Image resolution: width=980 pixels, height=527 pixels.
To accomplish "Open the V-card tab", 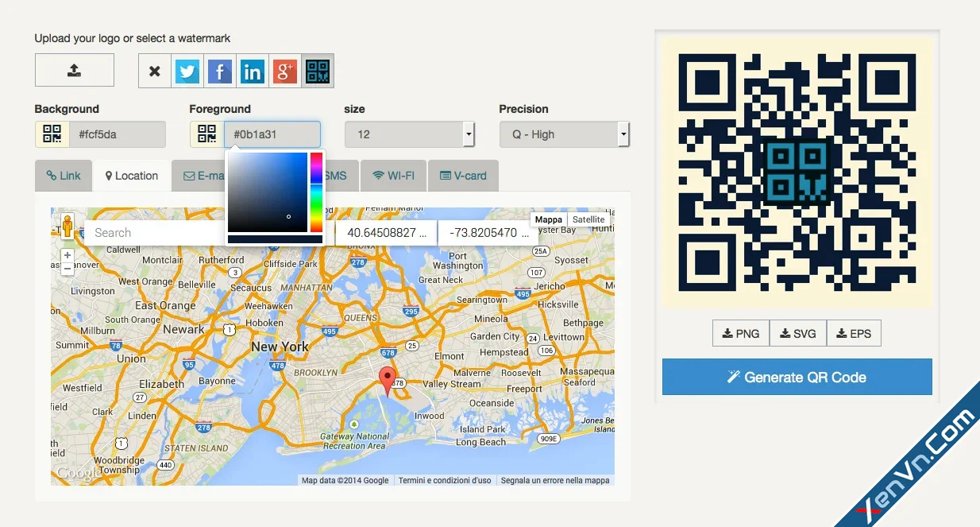I will (463, 175).
